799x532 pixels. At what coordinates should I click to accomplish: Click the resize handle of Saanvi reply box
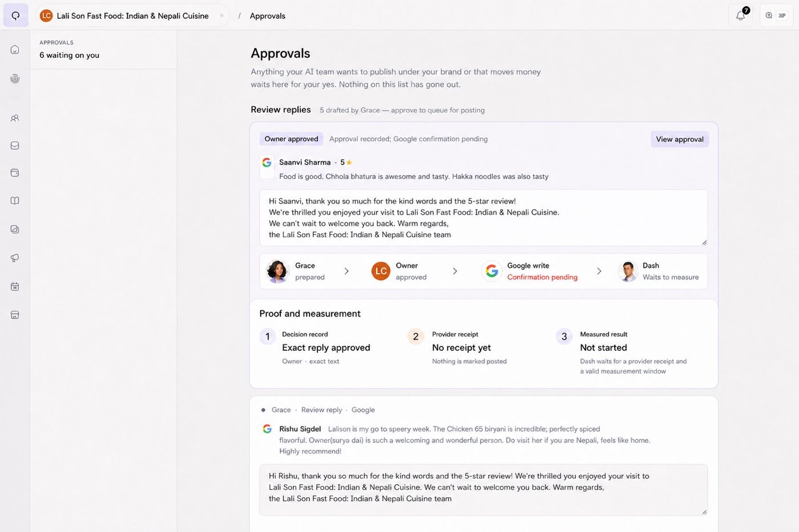704,242
